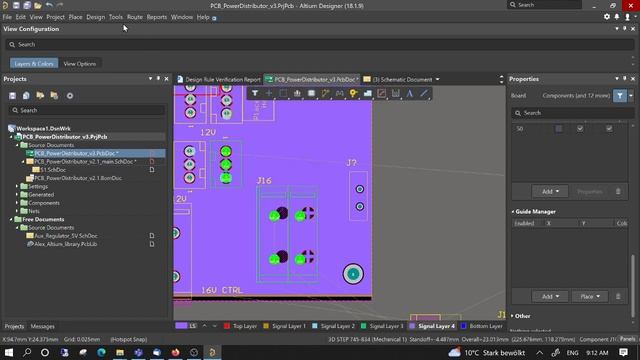Select Alex_Altium_library.PcbLib file

pyautogui.click(x=65, y=244)
